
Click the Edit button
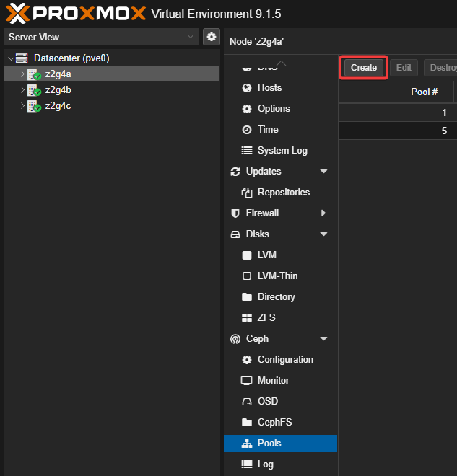click(x=404, y=68)
